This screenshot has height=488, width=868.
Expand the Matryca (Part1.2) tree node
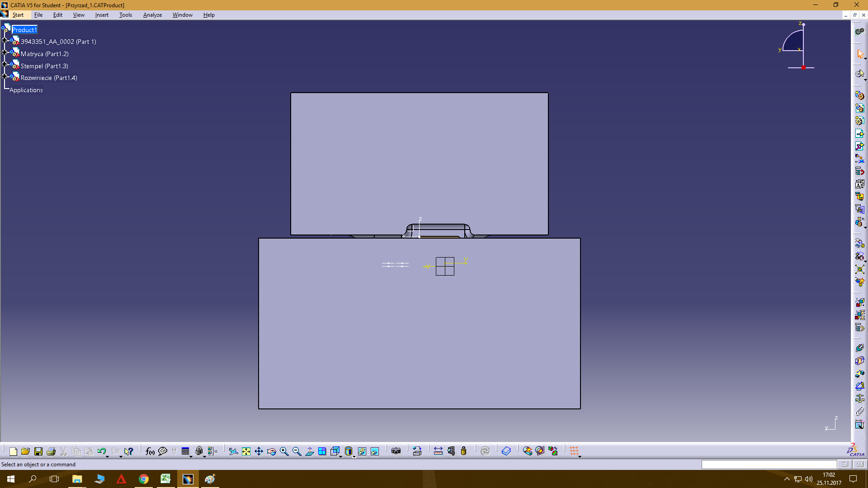5,53
